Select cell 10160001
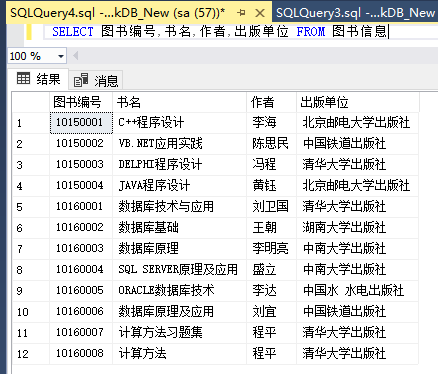Image resolution: width=438 pixels, height=374 pixels. 81,207
